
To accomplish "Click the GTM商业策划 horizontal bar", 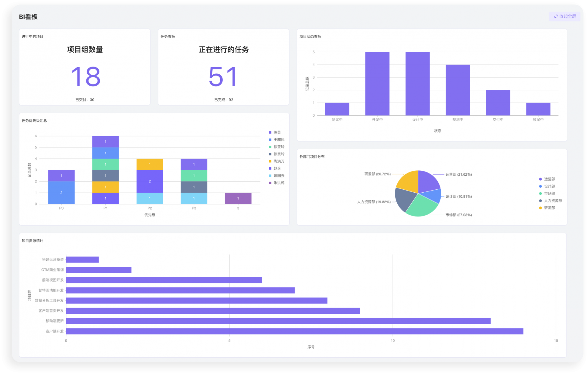I will click(99, 270).
